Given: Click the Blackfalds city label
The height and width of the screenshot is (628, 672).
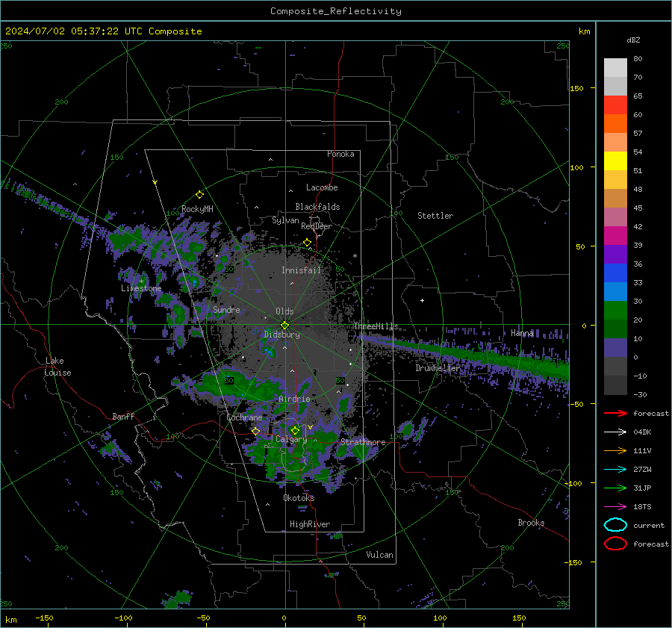Looking at the screenshot, I should (317, 207).
